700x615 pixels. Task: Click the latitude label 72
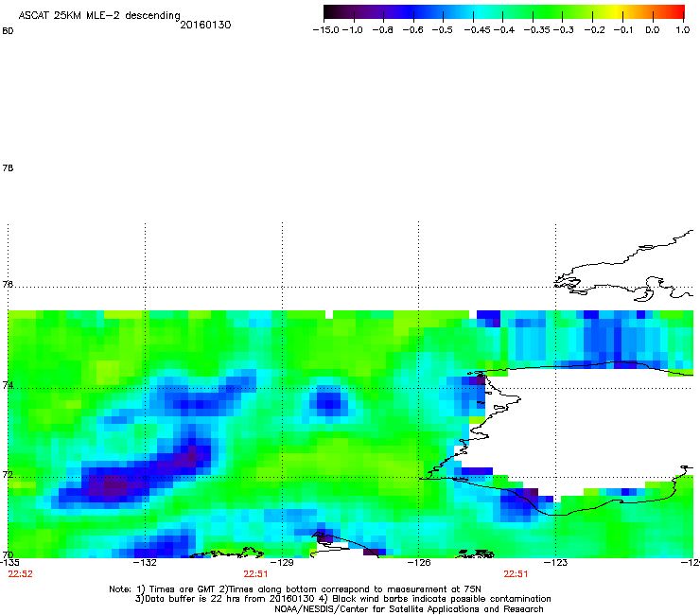[8, 474]
